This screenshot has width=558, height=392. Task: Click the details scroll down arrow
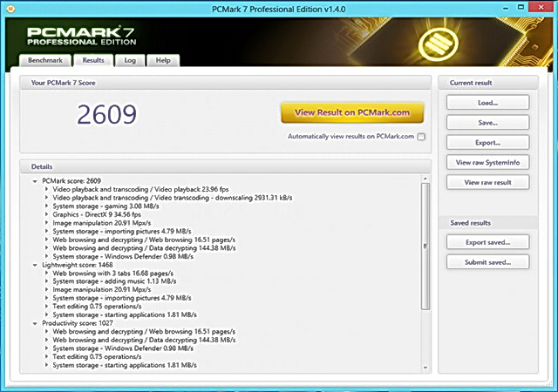tap(425, 368)
